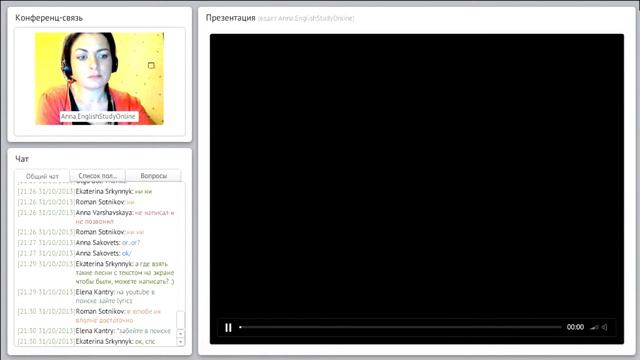
Task: Click Elena Kantry 21:30 message
Action: point(94,331)
